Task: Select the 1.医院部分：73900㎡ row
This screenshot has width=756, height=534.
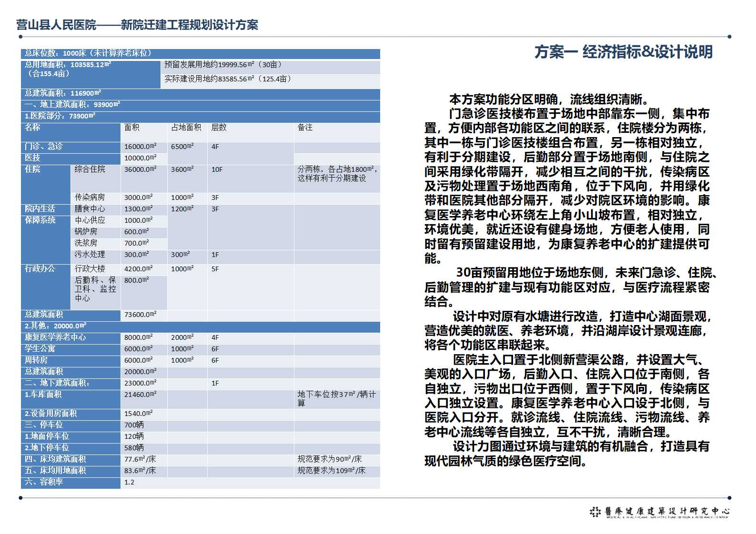Action: pos(201,116)
